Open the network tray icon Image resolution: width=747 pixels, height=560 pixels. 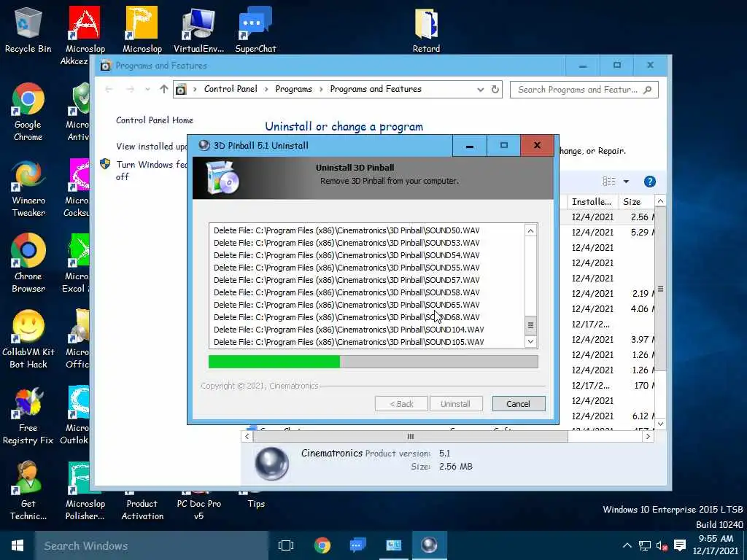(x=645, y=545)
